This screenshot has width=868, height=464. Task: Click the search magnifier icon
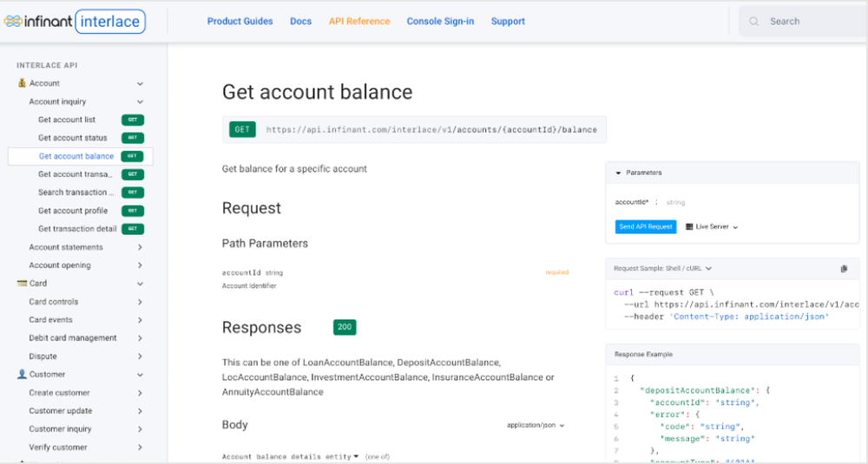coord(753,22)
